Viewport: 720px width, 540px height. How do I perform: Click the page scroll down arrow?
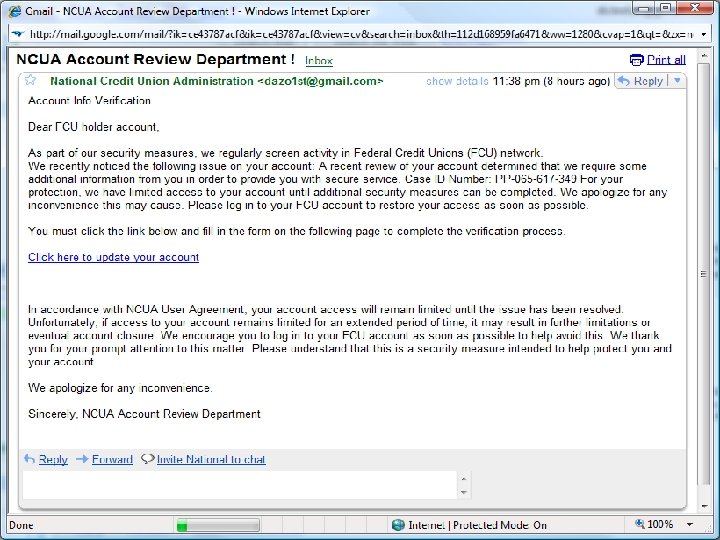coord(704,506)
